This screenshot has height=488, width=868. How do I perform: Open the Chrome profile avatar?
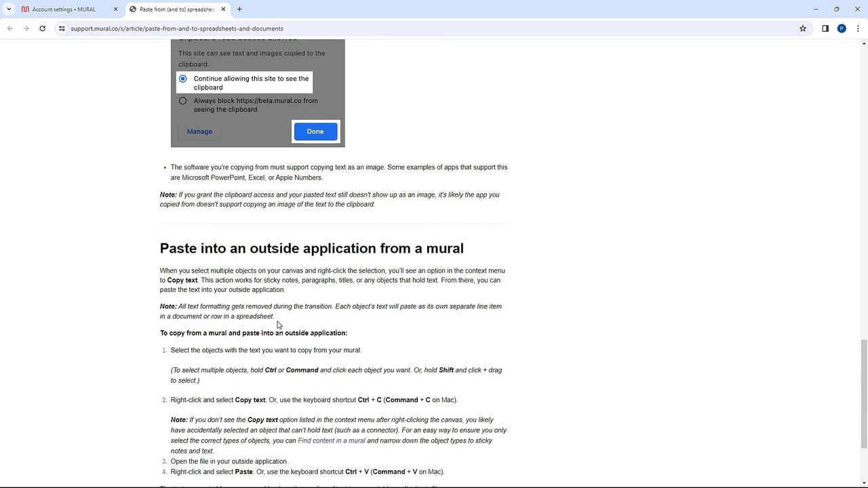(842, 28)
